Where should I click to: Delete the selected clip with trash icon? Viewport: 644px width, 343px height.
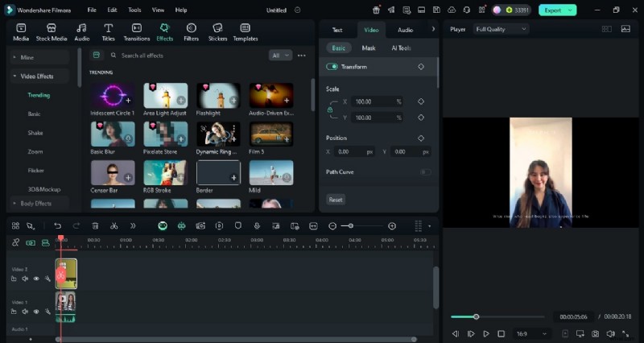point(95,226)
